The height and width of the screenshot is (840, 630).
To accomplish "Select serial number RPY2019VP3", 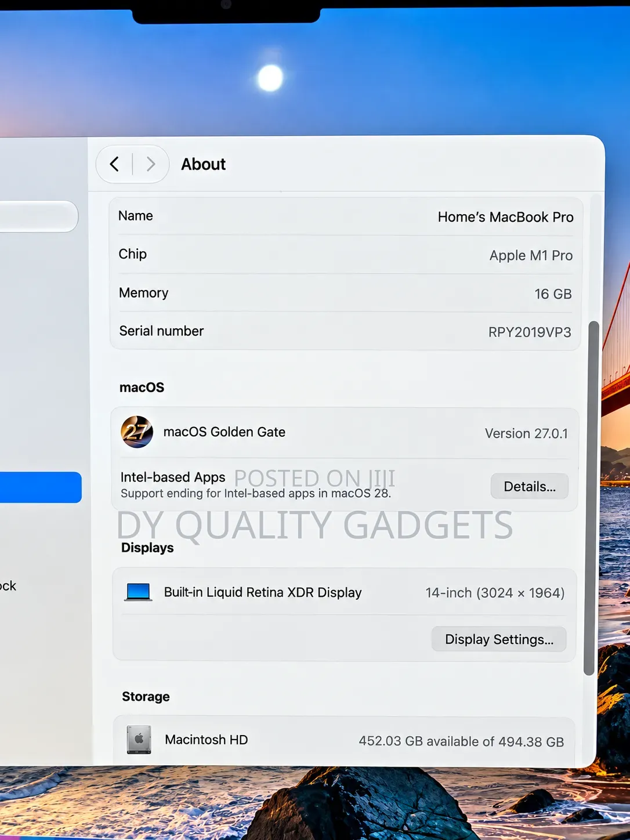I will [530, 332].
